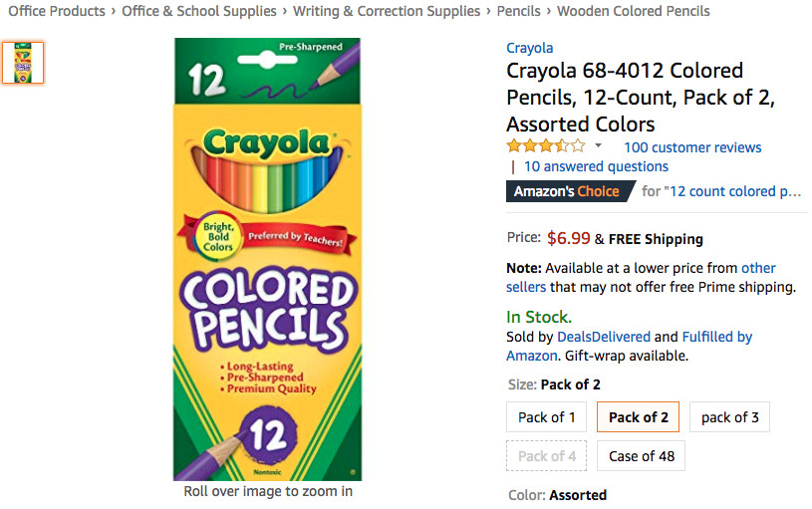
Task: Open Wooden Colored Pencils breadcrumb
Action: click(634, 12)
